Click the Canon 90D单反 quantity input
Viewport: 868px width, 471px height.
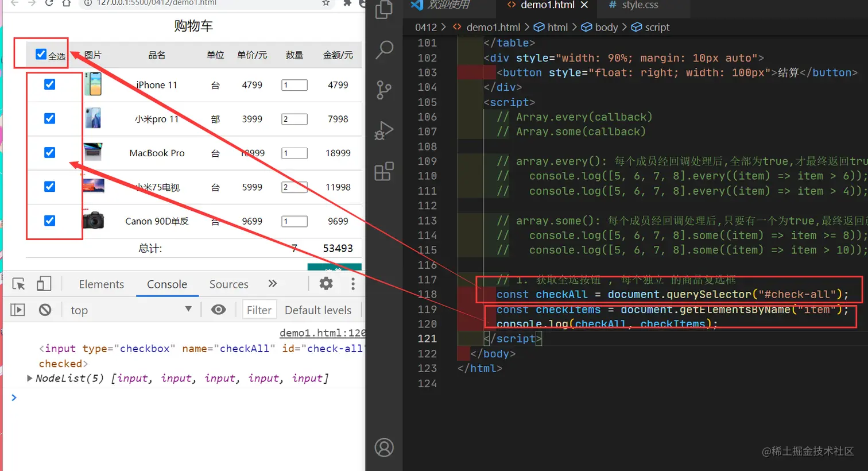tap(294, 221)
